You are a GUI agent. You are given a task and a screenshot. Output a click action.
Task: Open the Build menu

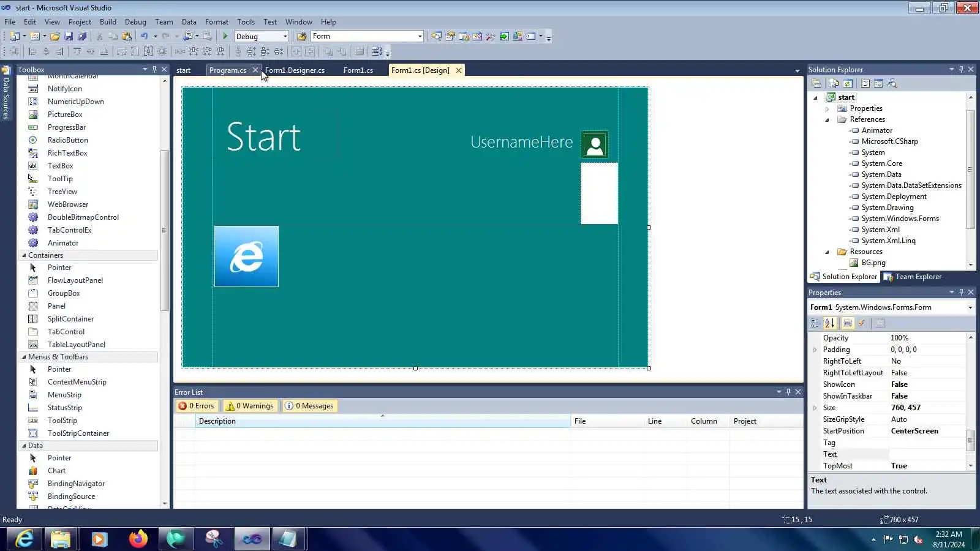108,22
